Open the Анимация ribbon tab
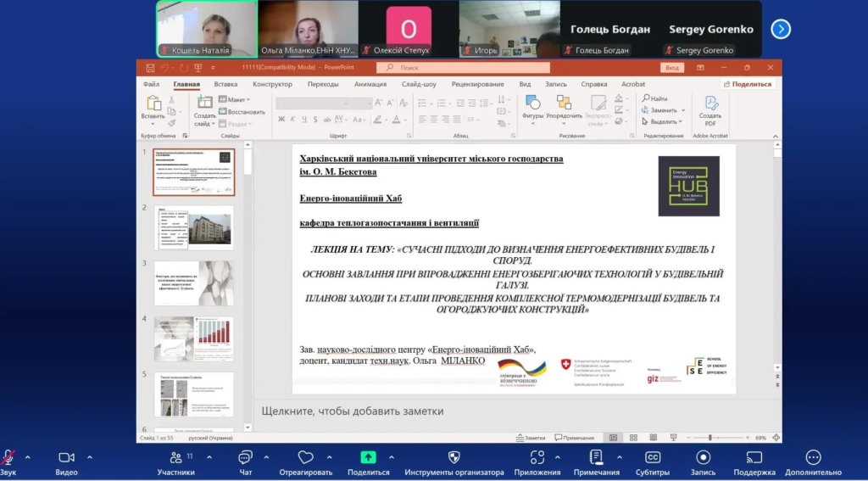 [370, 84]
